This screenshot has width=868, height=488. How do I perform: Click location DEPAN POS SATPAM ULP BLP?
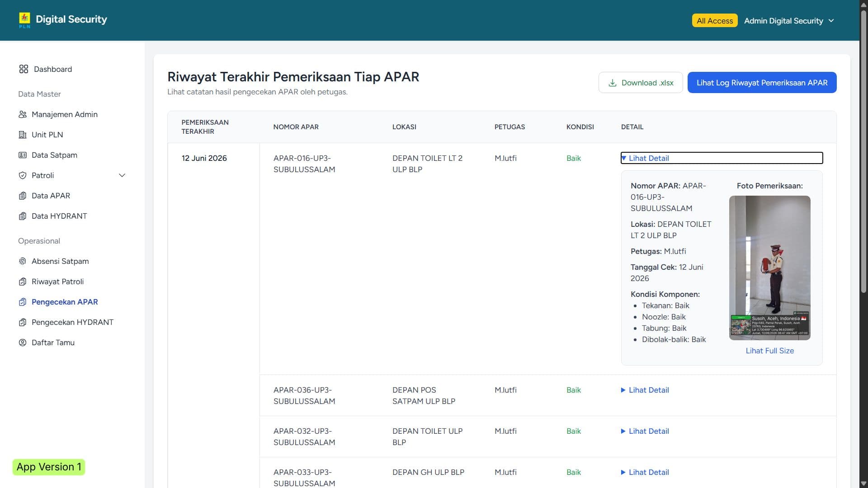point(424,395)
